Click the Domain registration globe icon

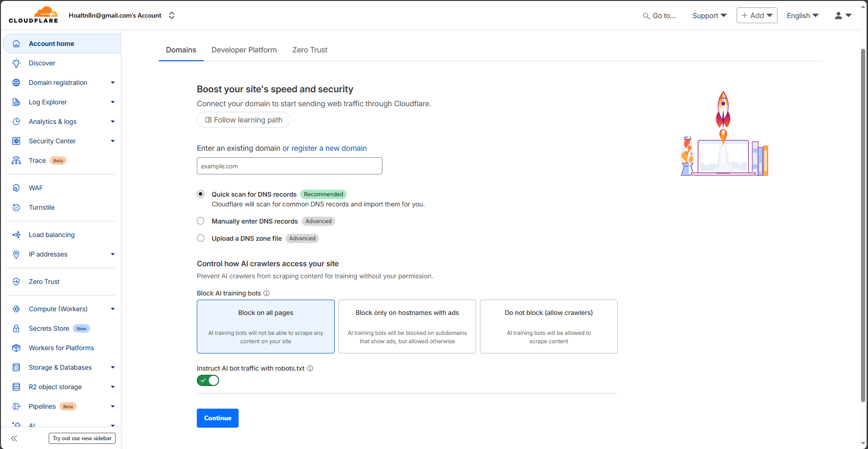16,83
